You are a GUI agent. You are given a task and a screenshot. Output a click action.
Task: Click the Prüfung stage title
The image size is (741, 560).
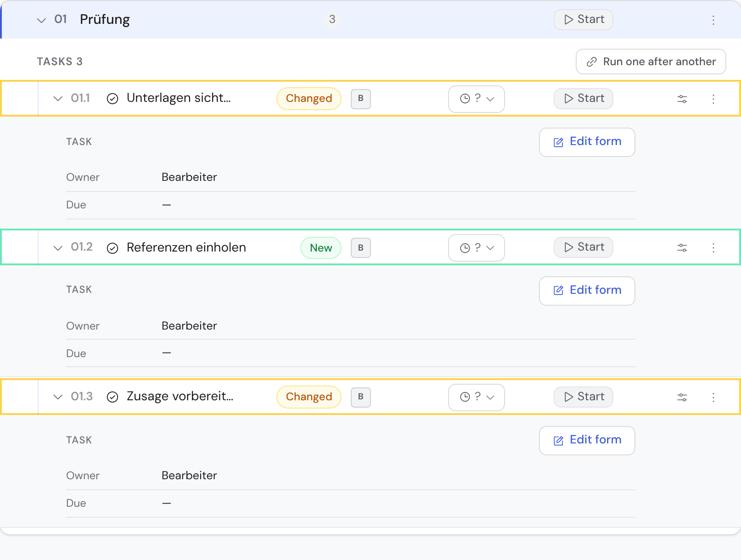tap(105, 20)
